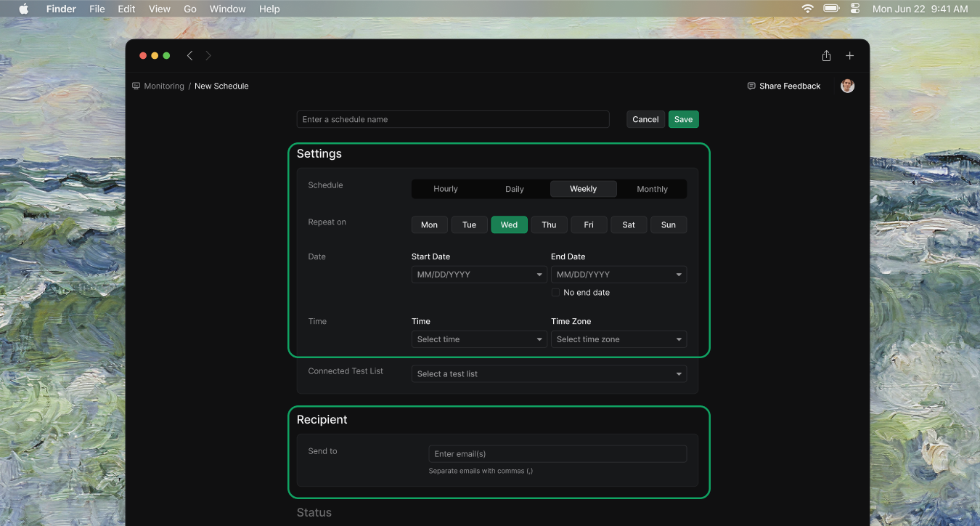980x526 pixels.
Task: Click New Schedule breadcrumb text
Action: point(221,86)
